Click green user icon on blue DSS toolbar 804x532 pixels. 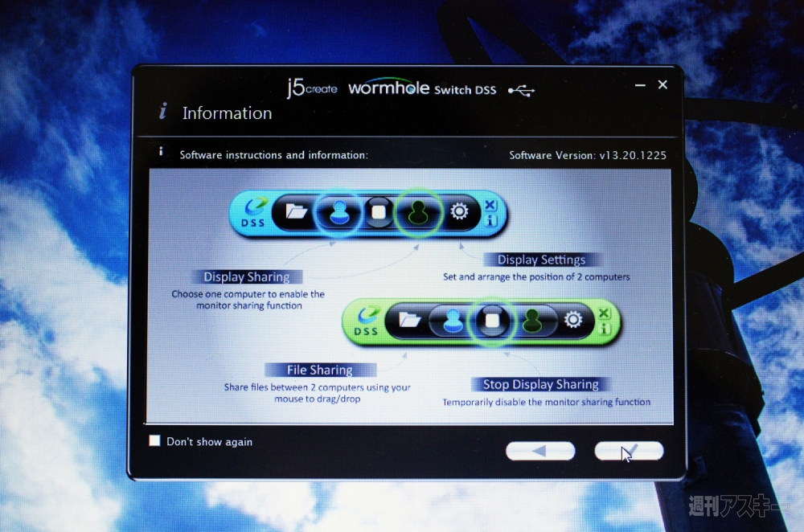(418, 211)
